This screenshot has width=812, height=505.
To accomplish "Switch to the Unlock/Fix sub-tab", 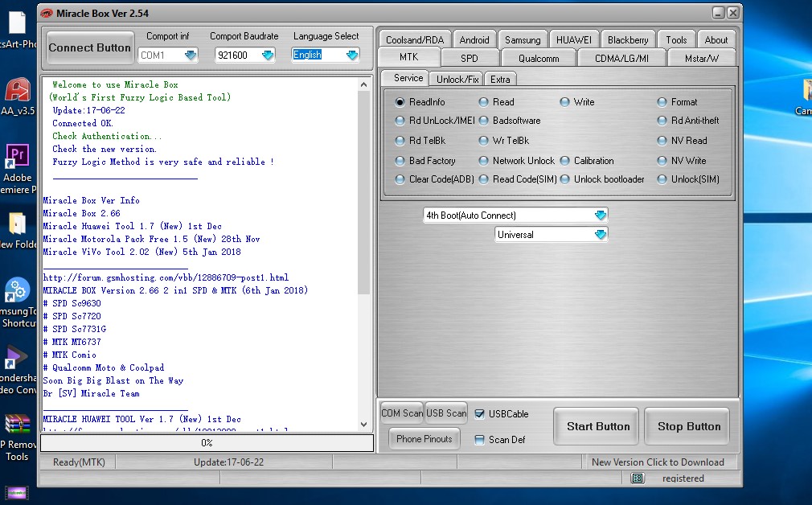I will coord(457,80).
